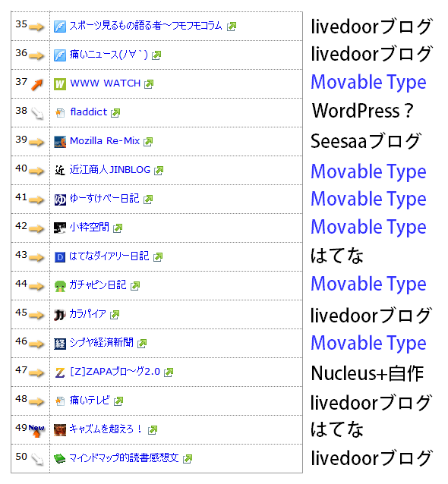Click the 経 favicon of シブヤ経済新聞
This screenshot has height=484, width=448.
60,343
